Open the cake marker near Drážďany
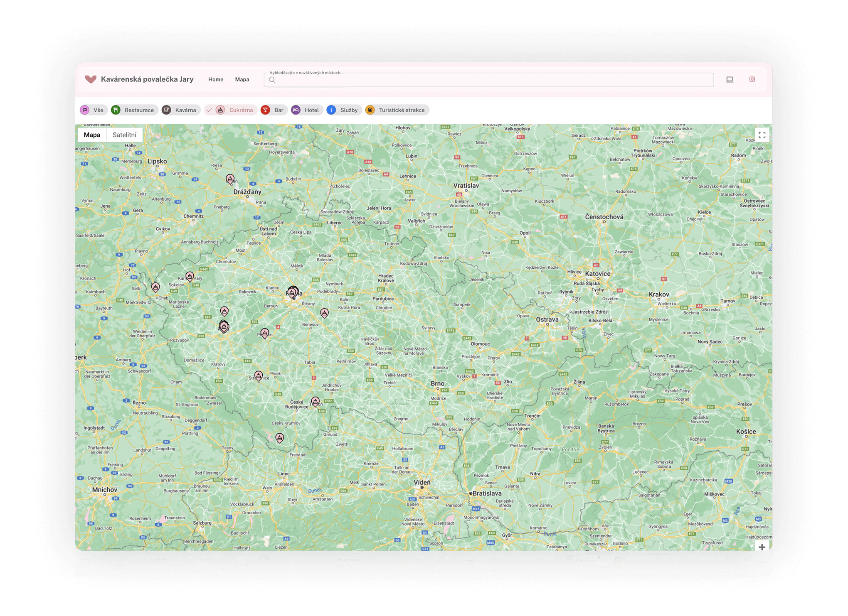The image size is (848, 616). tap(230, 179)
